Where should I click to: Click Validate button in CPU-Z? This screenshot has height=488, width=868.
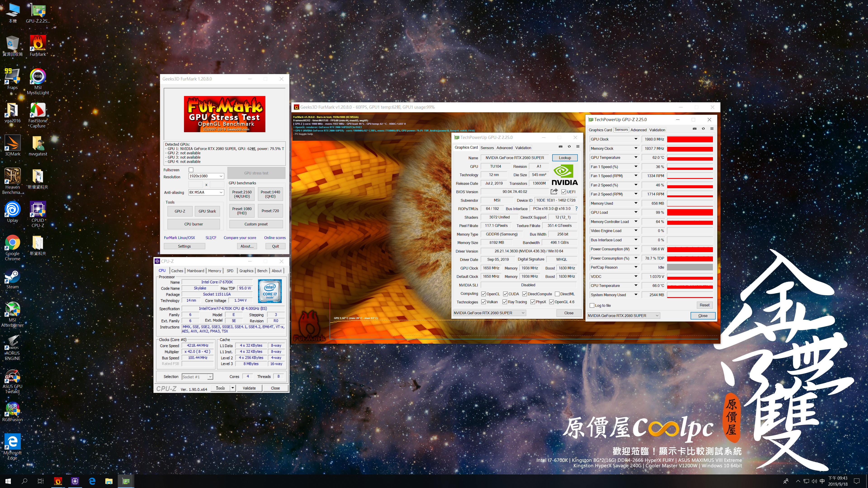[249, 388]
